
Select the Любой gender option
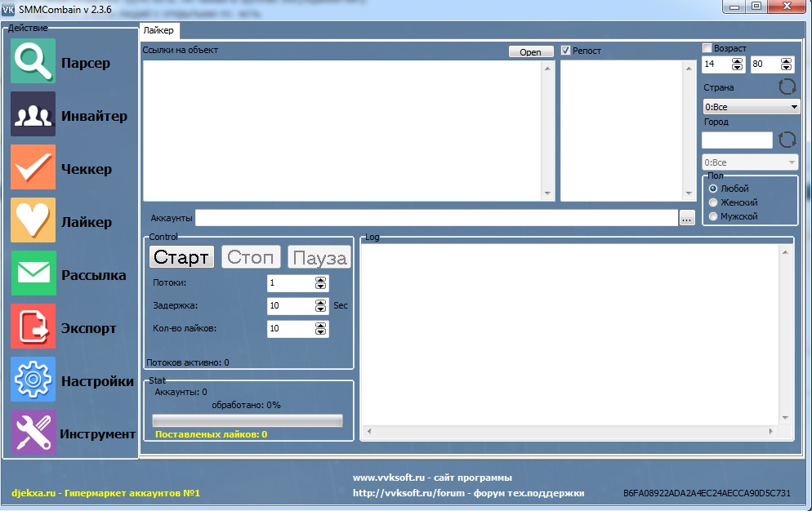pos(713,189)
